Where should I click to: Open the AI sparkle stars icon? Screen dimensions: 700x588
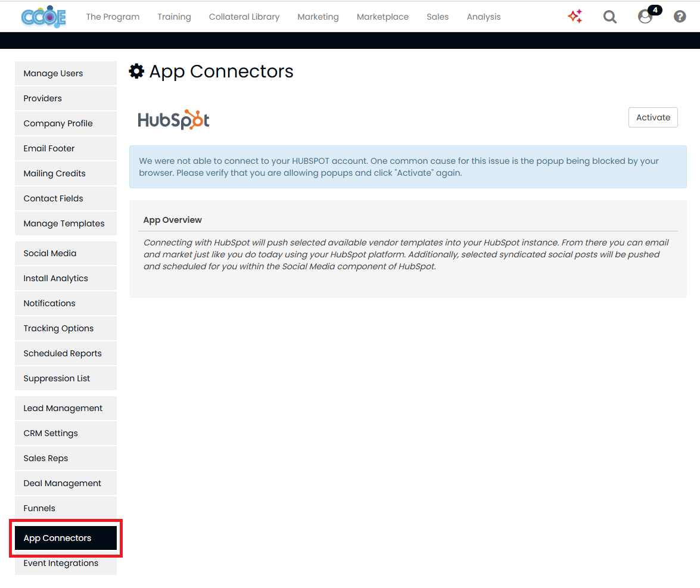pos(575,17)
